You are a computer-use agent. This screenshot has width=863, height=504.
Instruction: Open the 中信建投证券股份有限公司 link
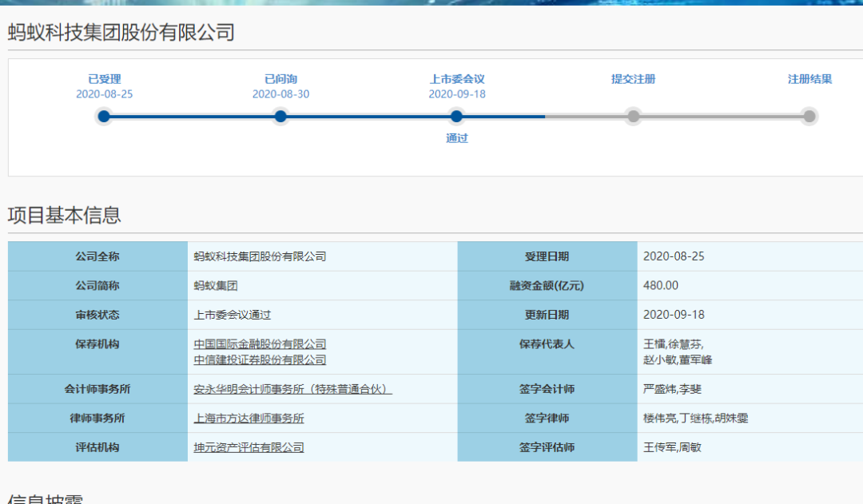coord(260,360)
